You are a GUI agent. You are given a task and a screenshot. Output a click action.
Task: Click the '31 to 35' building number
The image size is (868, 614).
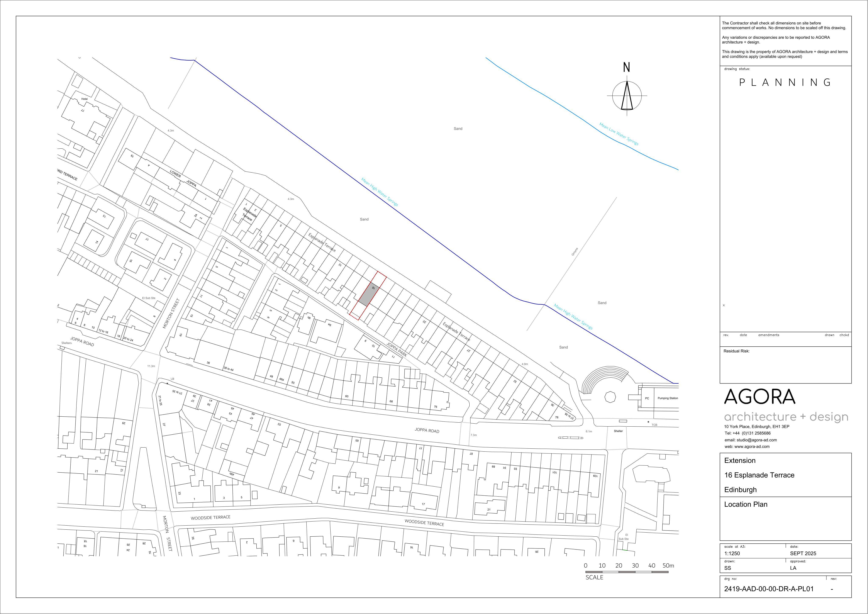[x=177, y=392]
